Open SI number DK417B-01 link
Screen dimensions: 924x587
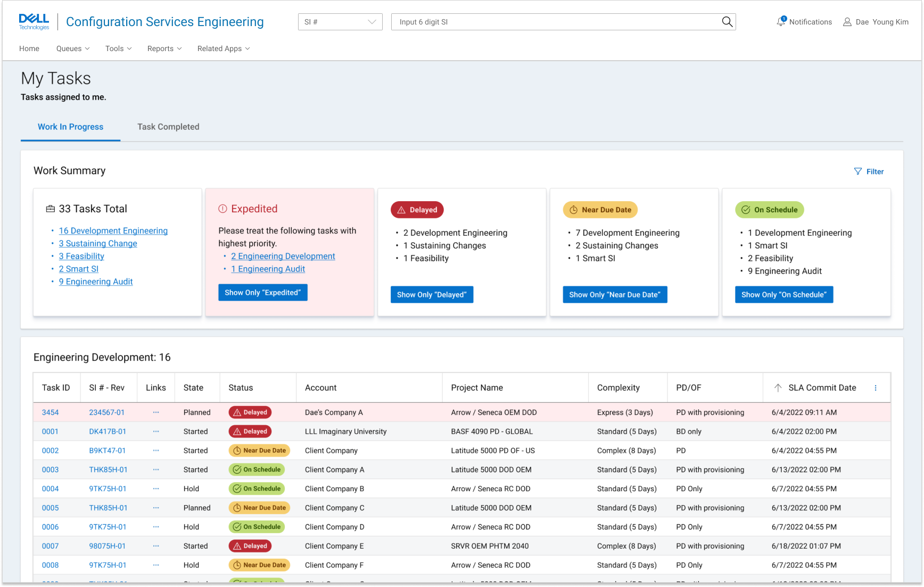pos(108,432)
